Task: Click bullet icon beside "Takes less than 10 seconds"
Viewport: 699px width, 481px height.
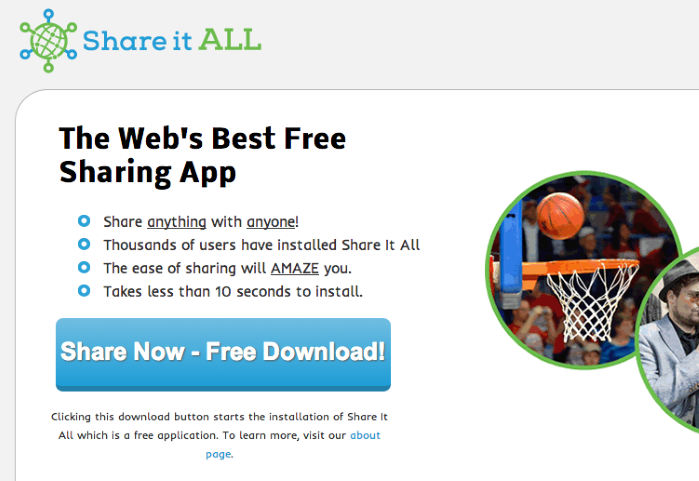Action: 84,291
